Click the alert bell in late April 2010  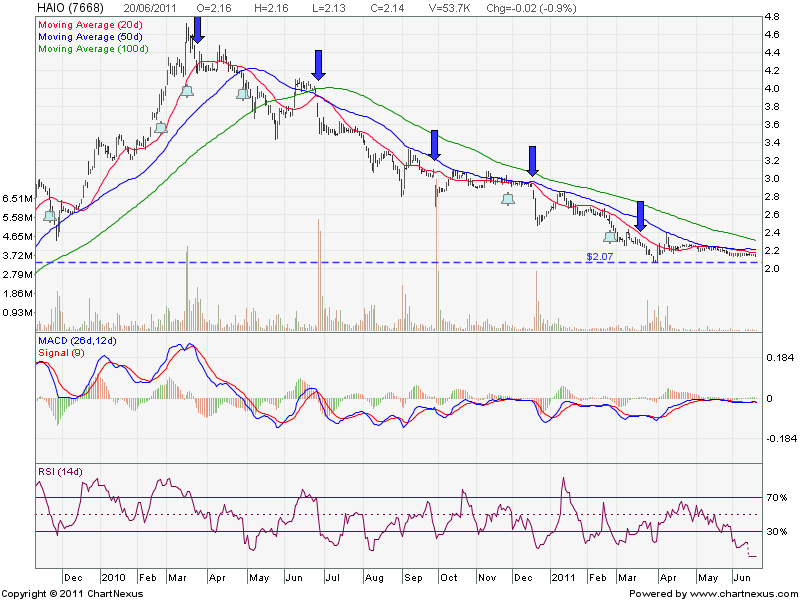click(x=243, y=94)
